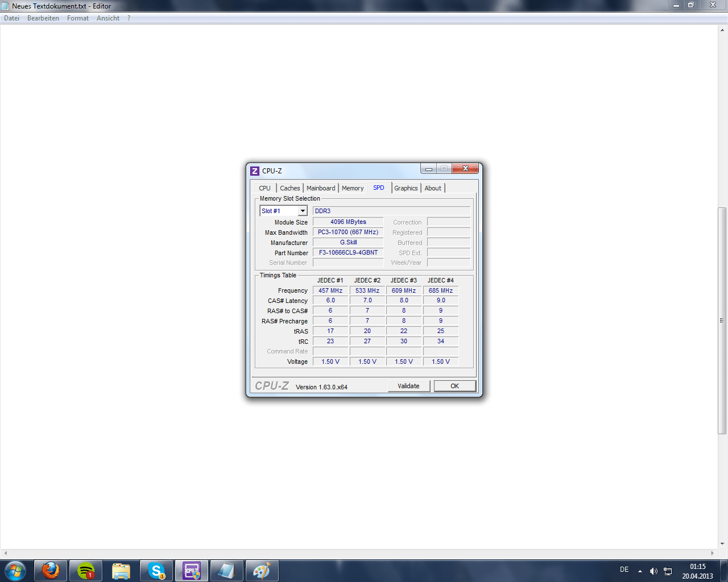Open Spotify from the taskbar
728x582 pixels.
86,571
